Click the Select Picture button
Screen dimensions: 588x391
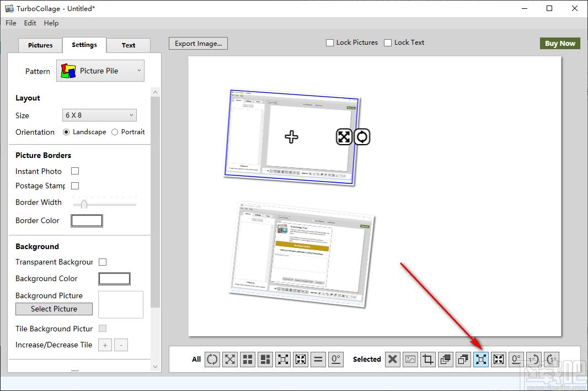tap(54, 309)
